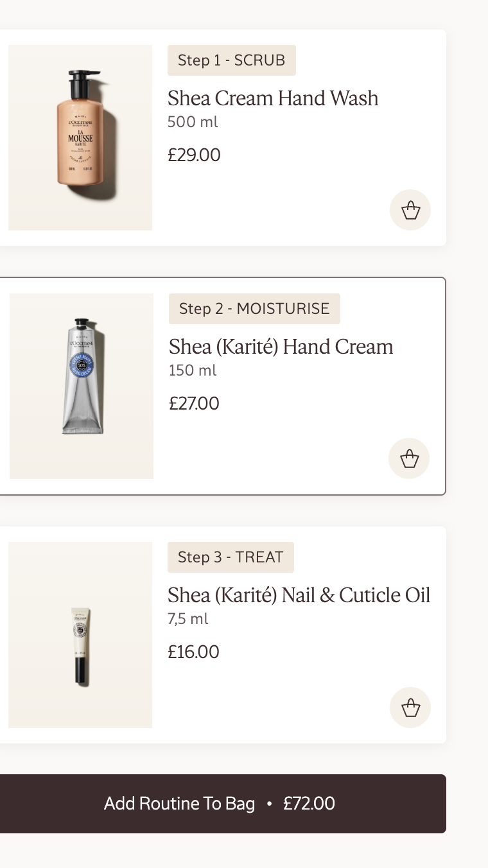Click the Step 3 - TREAT badge

pyautogui.click(x=231, y=557)
